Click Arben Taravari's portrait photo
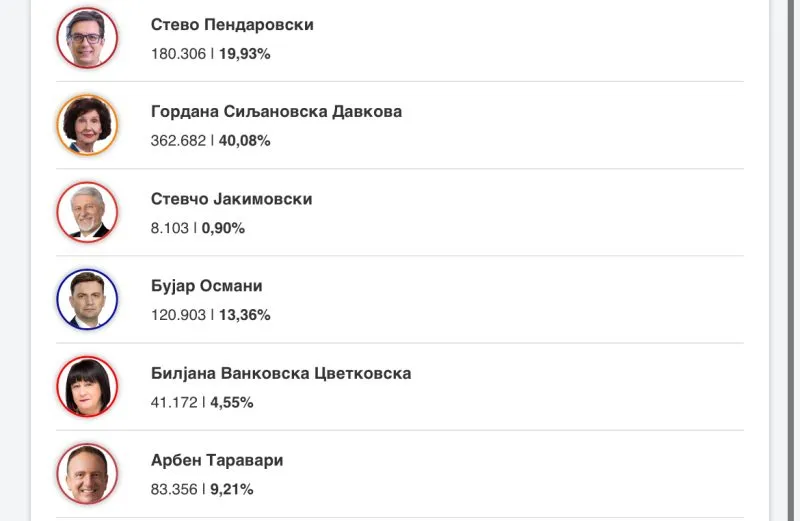The width and height of the screenshot is (800, 521). [87, 474]
